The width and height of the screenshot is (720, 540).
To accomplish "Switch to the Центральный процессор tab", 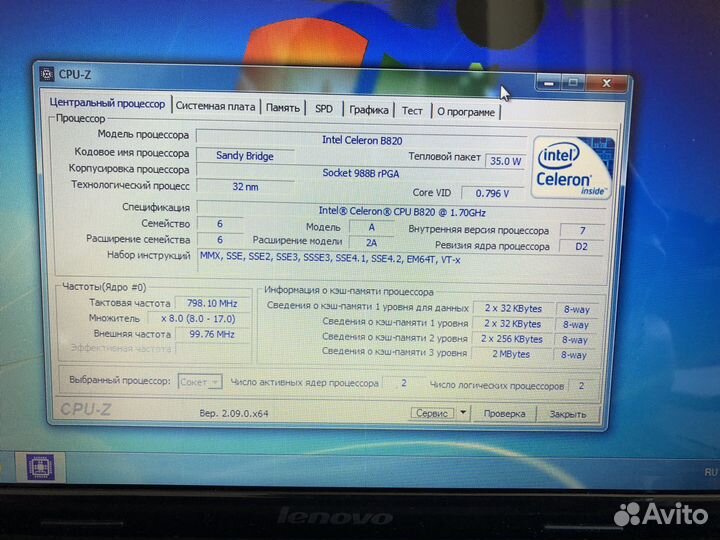I will click(107, 103).
